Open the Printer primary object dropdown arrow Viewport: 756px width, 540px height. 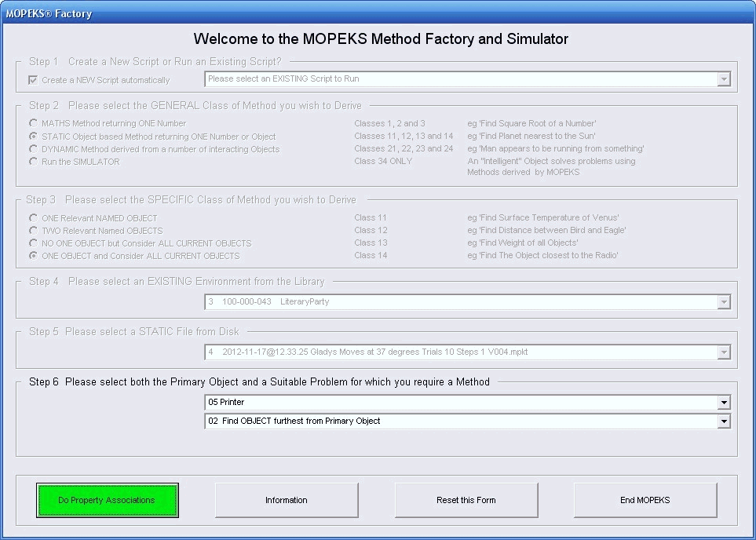723,402
